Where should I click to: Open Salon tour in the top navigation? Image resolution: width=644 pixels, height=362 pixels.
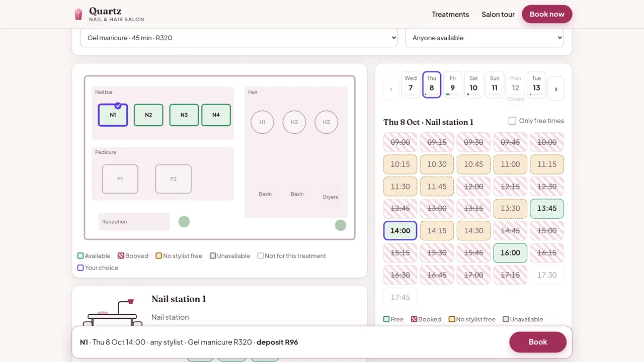498,14
